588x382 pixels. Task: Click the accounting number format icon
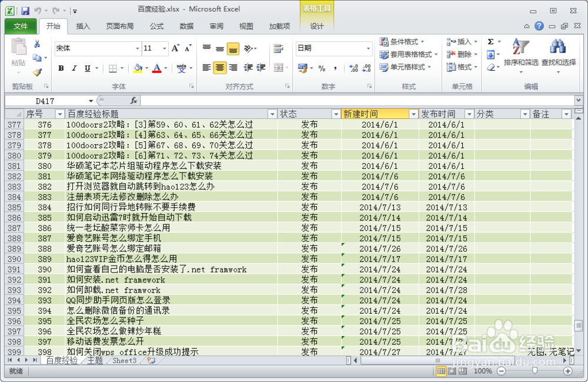[302, 68]
